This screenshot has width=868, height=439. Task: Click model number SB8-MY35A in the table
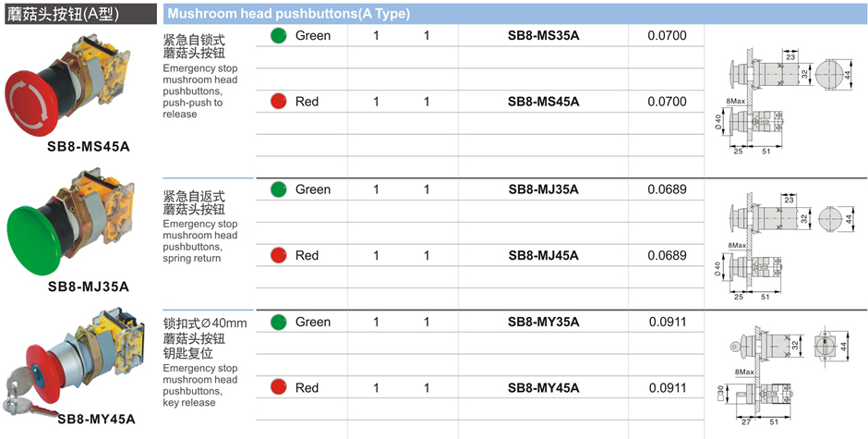point(543,322)
